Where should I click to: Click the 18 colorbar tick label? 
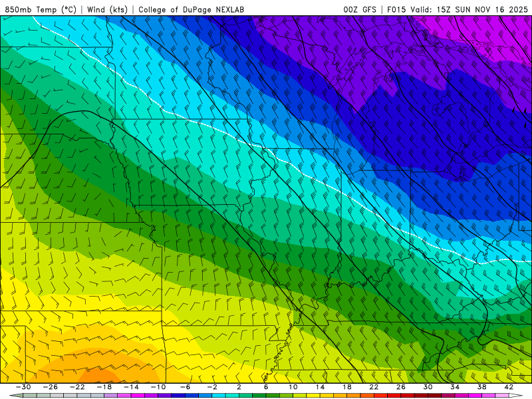pos(347,387)
